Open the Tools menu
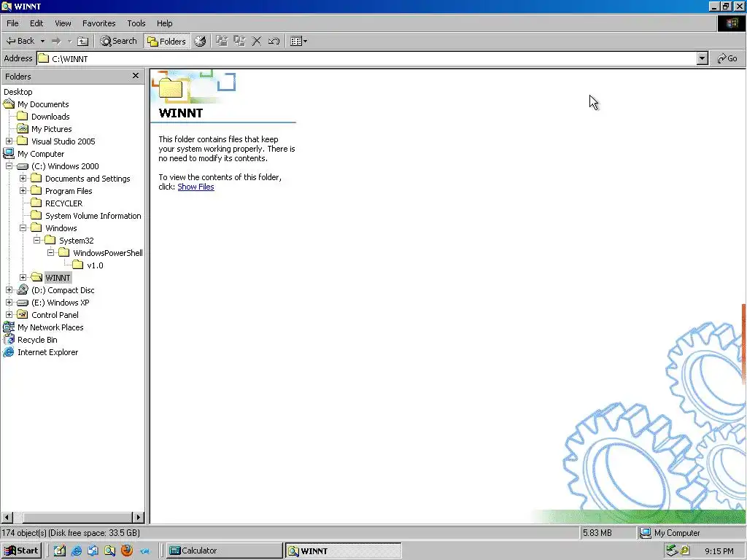 (136, 23)
